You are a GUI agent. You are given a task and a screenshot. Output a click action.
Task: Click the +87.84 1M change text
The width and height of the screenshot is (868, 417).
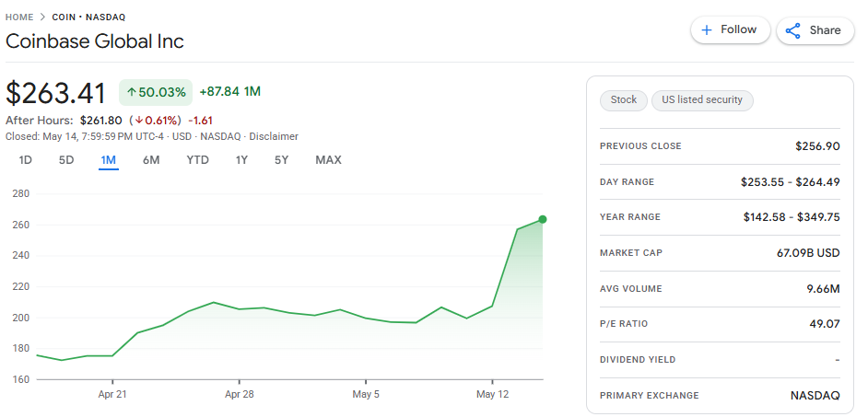pos(229,92)
